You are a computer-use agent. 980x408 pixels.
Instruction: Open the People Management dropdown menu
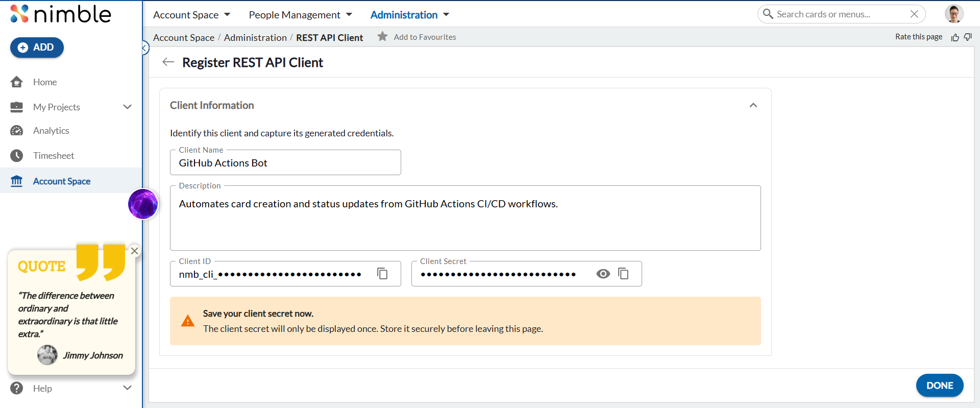tap(301, 15)
